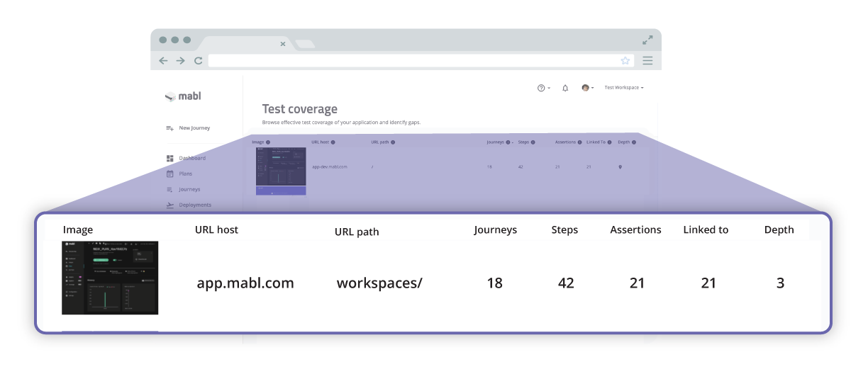Click URL host header in enlarged callout
The image size is (868, 374).
(216, 229)
